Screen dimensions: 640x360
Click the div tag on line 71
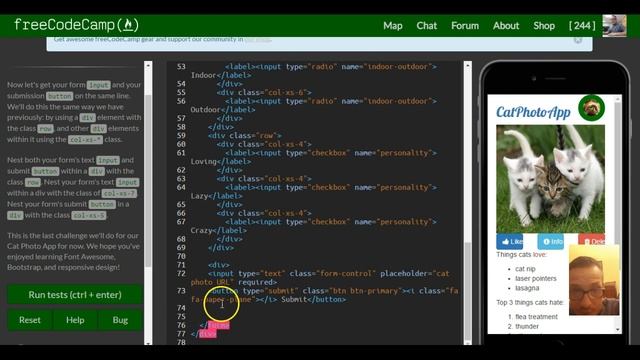(219, 265)
